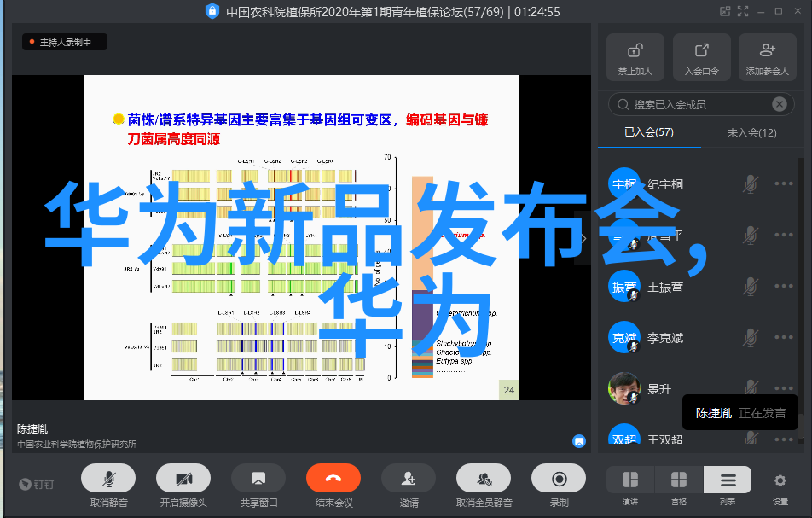Focus the 搜索已入会成员 search field

coord(701,105)
